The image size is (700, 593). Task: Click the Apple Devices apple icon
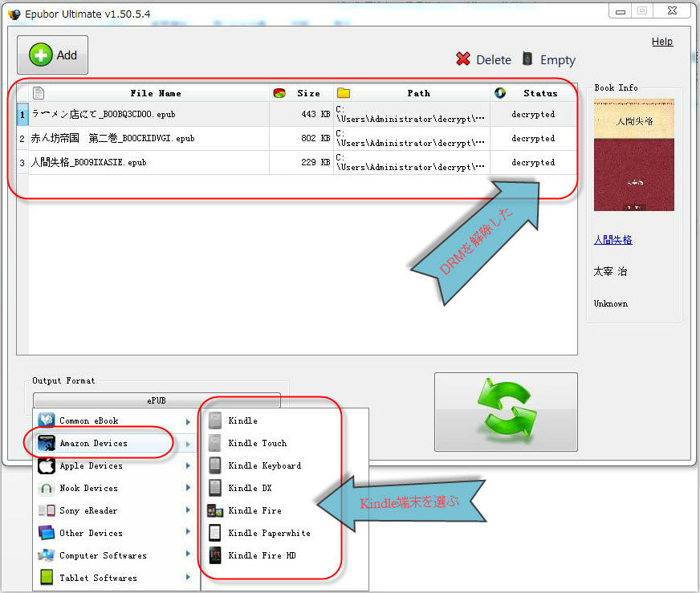47,465
